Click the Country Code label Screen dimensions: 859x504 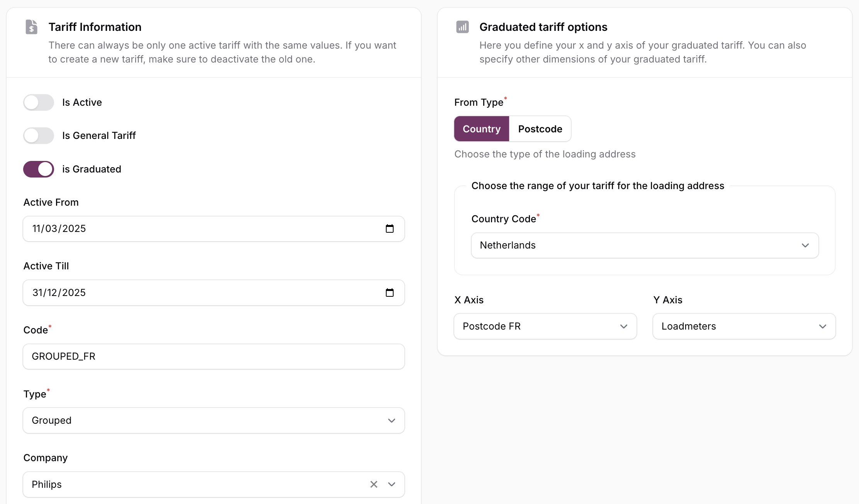[x=504, y=219]
